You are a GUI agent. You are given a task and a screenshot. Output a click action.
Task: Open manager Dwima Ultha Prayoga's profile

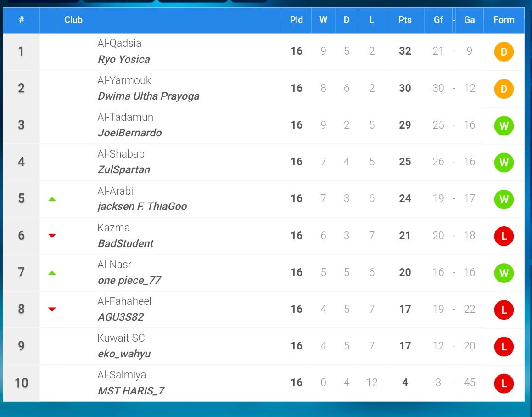[149, 96]
